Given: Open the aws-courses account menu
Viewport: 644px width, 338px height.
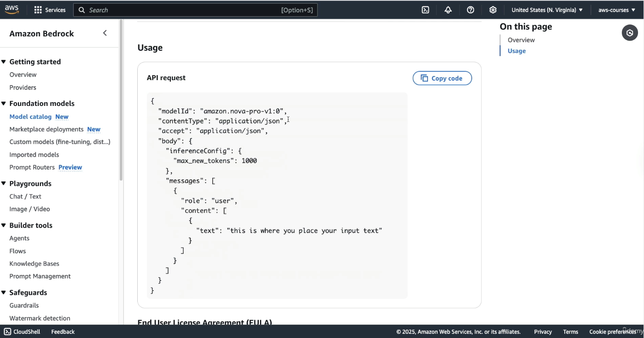Looking at the screenshot, I should (x=617, y=10).
